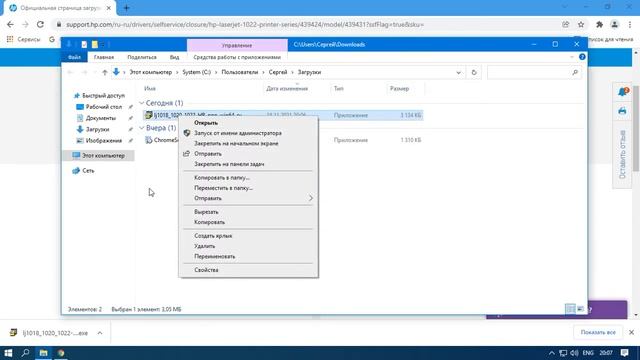
Task: Reload the Chrome page
Action: [x=40, y=24]
